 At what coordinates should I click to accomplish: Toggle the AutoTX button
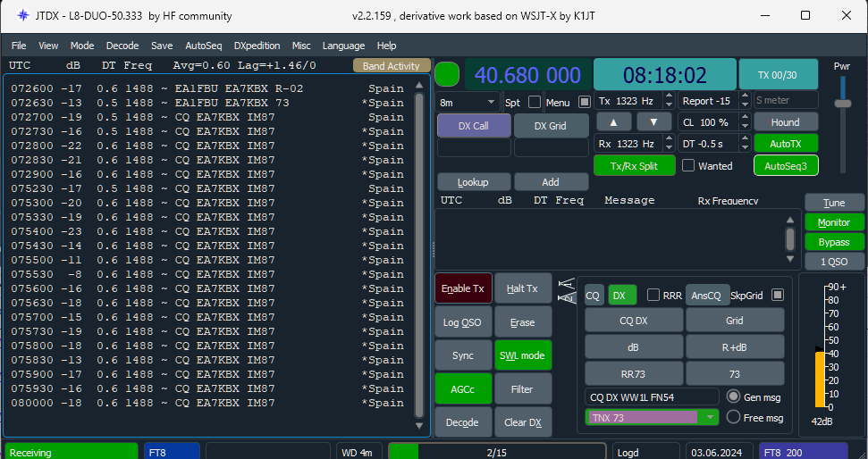pos(786,144)
